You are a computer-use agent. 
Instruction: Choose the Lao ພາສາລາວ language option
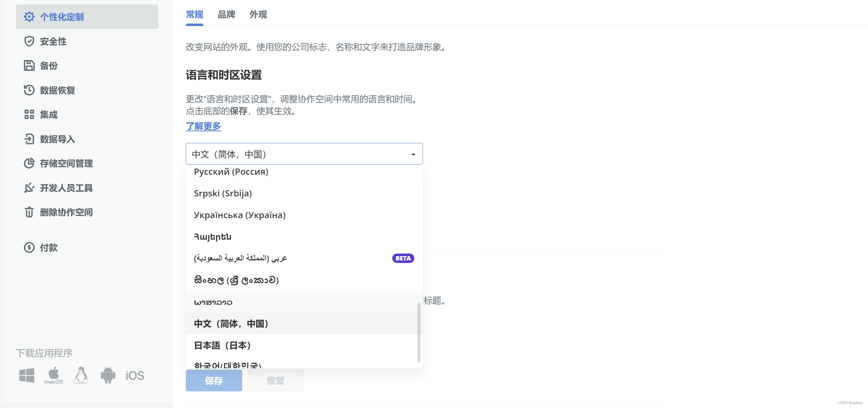(304, 302)
